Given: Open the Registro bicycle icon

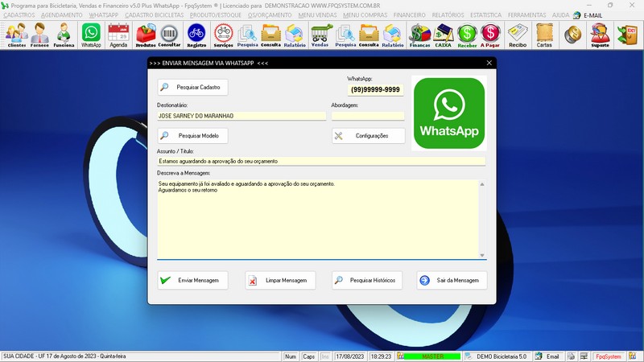Looking at the screenshot, I should pos(196,35).
